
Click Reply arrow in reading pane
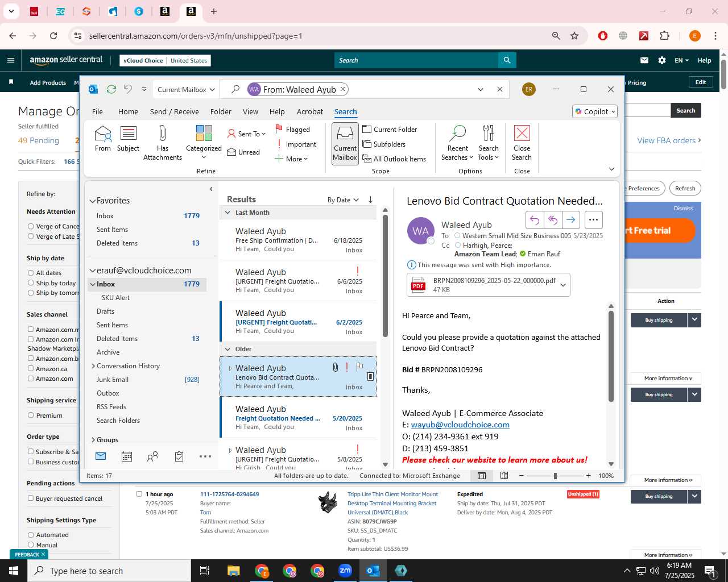pos(535,220)
